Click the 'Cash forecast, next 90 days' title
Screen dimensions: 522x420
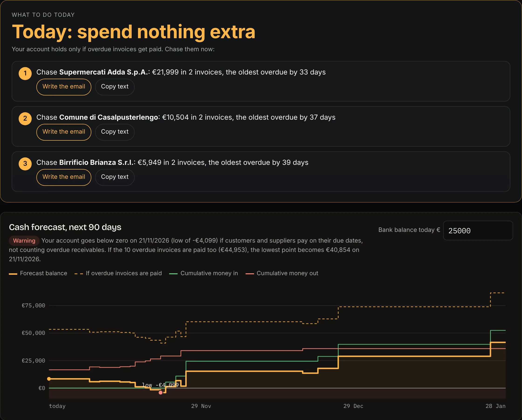pyautogui.click(x=65, y=227)
